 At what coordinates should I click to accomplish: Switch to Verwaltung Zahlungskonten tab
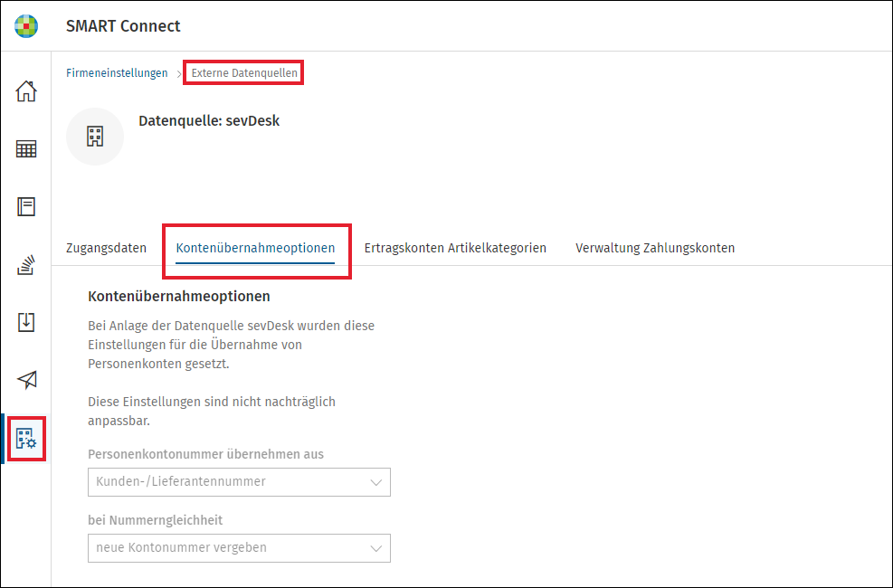pos(655,248)
